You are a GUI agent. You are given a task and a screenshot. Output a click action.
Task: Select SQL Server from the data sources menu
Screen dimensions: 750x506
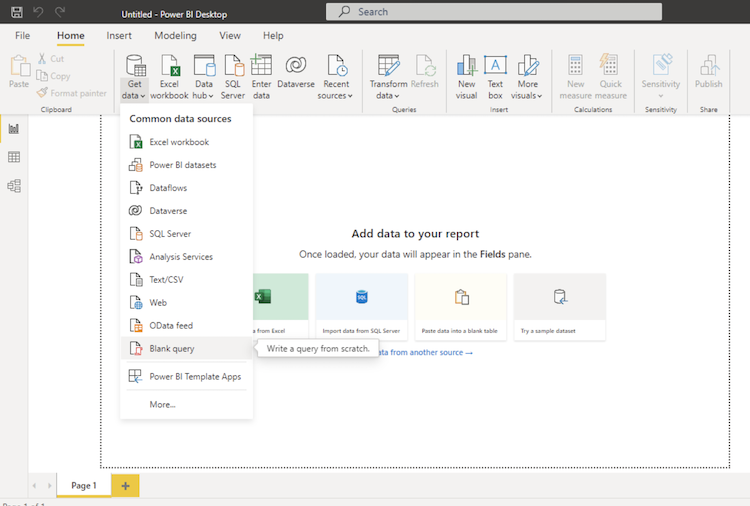tap(187, 234)
